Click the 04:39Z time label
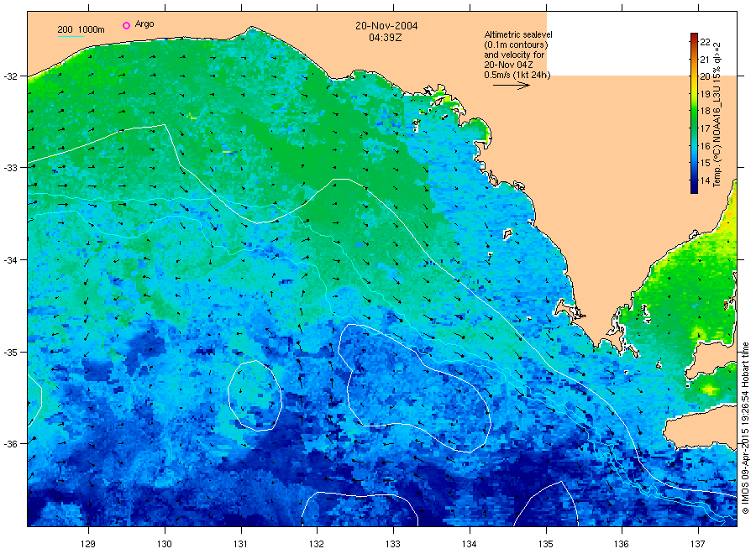Screen dimensions: 756x554 click(x=386, y=38)
